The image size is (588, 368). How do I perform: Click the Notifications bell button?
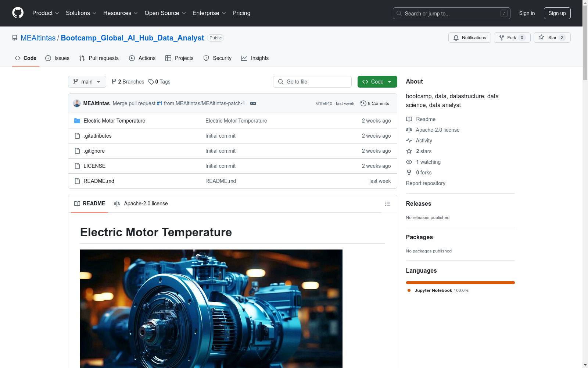pos(469,38)
